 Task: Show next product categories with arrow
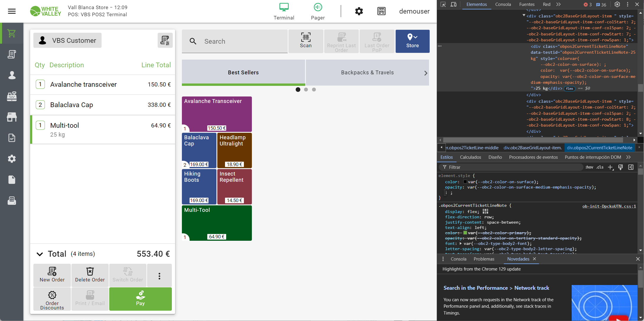tap(425, 73)
